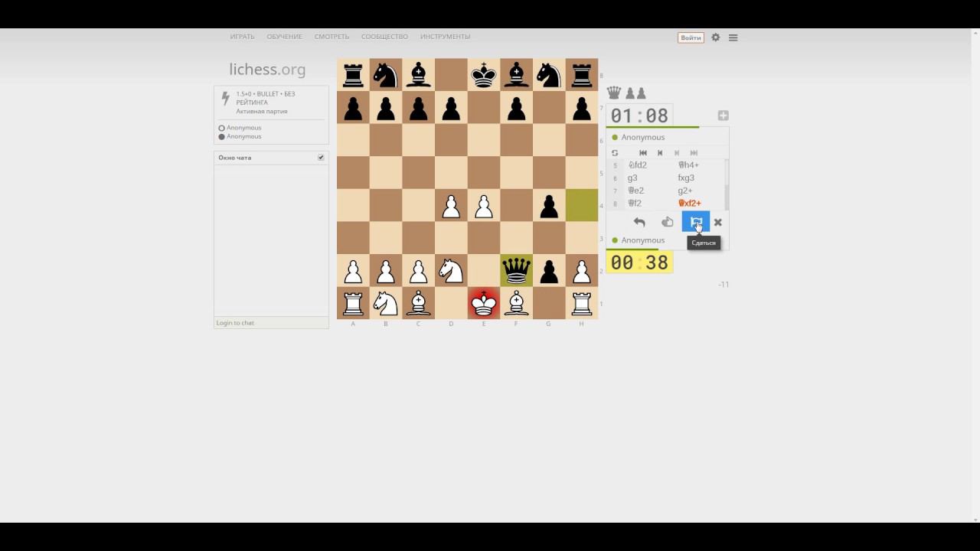Select the white pawn on e4
980x551 pixels.
coord(483,205)
